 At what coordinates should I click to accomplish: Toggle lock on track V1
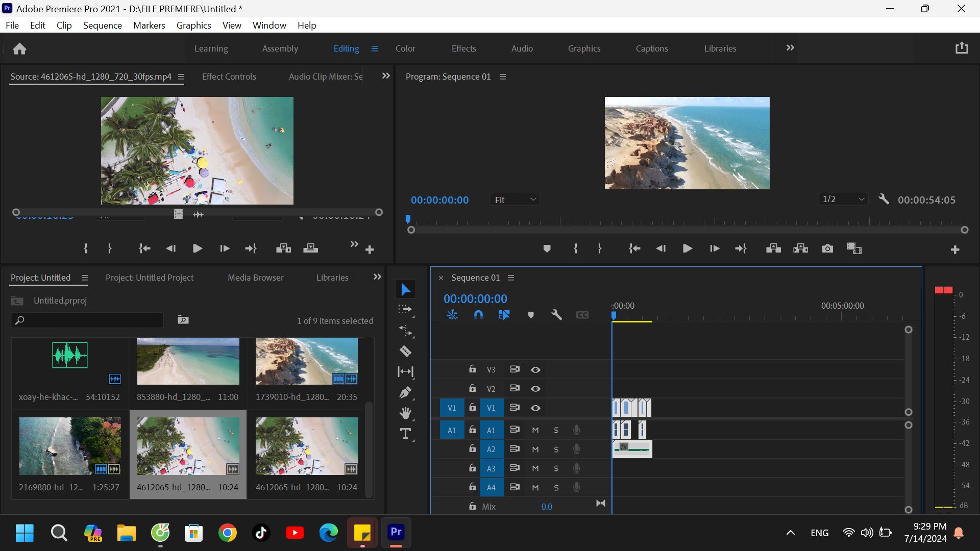[472, 407]
